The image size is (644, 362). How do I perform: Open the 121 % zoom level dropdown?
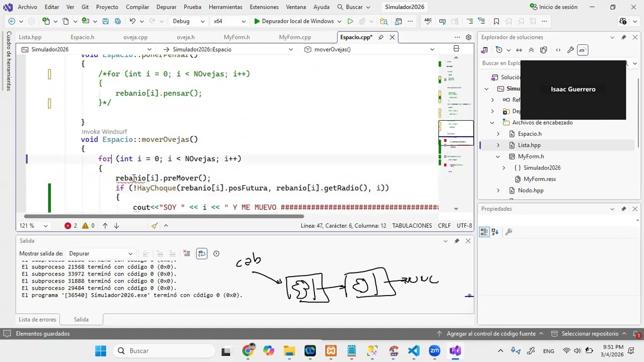point(34,226)
